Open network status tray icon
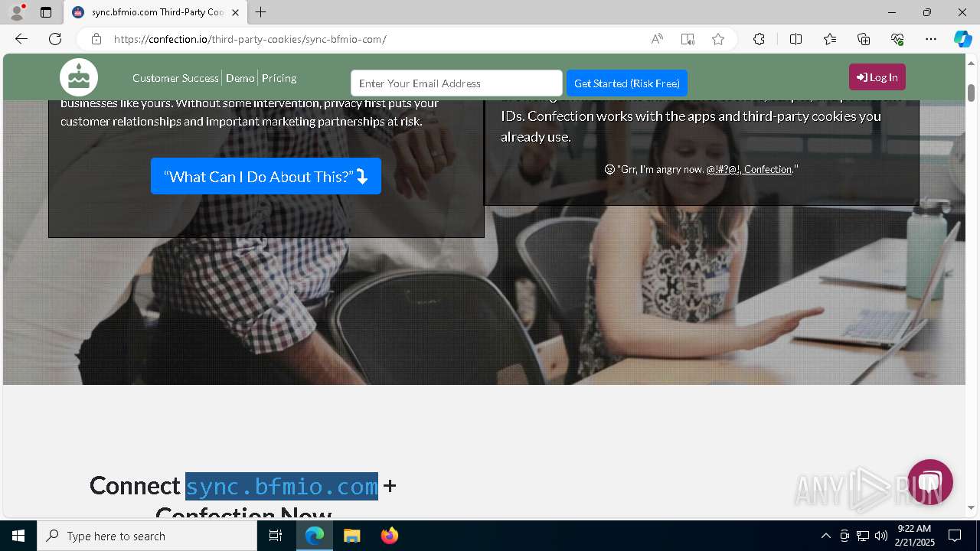The width and height of the screenshot is (980, 551). pos(863,536)
